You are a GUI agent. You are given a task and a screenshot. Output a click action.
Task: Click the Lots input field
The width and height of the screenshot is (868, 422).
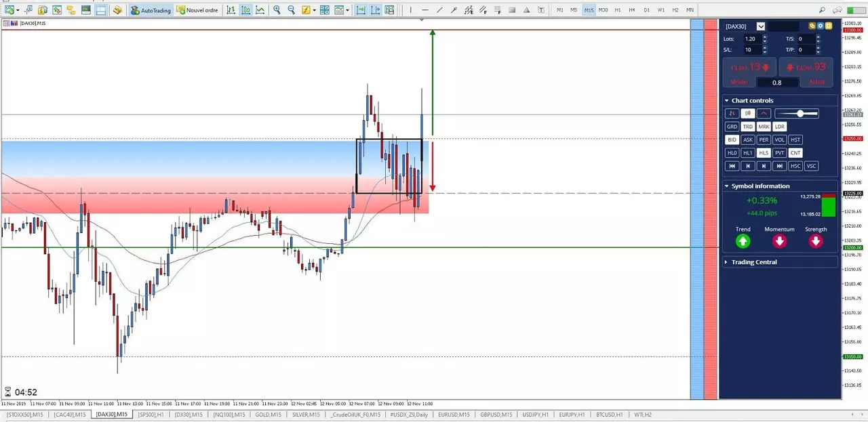tap(752, 39)
